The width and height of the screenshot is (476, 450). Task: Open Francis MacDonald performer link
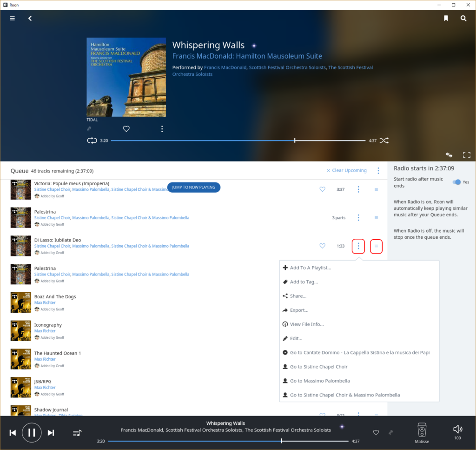pos(225,67)
